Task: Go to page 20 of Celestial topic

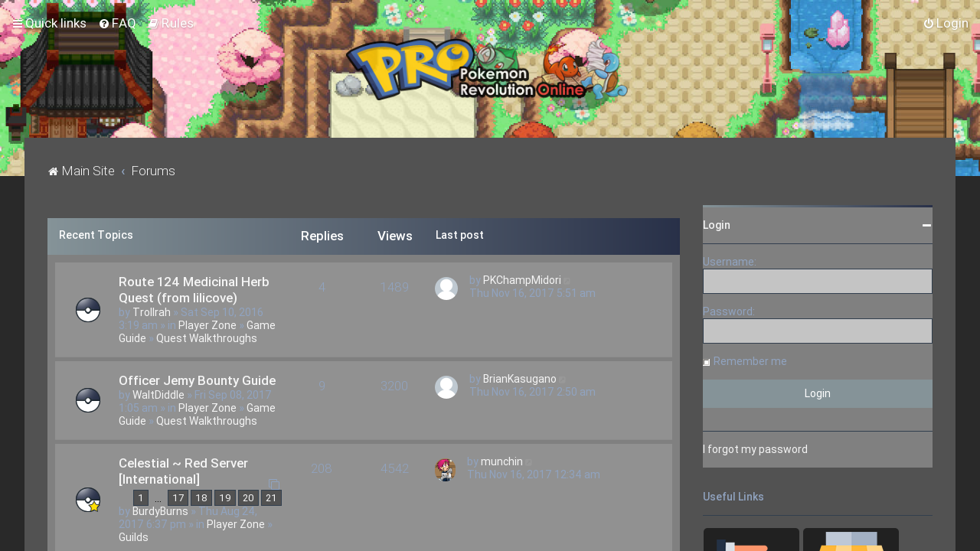Action: (x=248, y=498)
